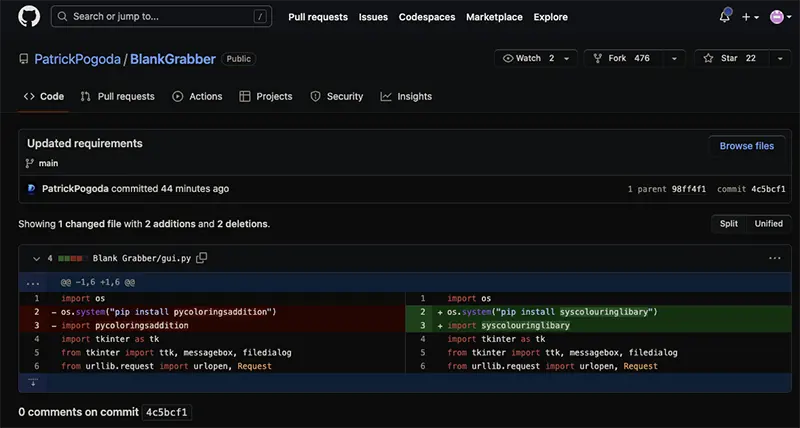Click the main branch label

[48, 163]
